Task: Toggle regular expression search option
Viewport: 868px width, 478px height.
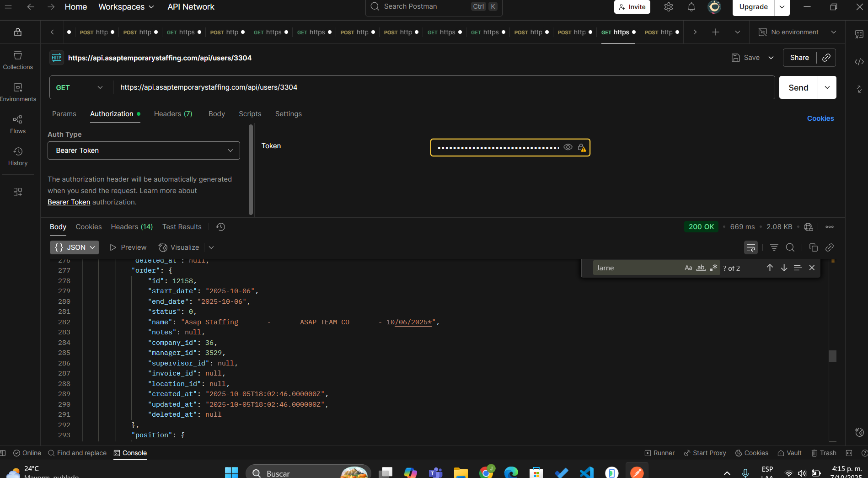Action: point(713,268)
